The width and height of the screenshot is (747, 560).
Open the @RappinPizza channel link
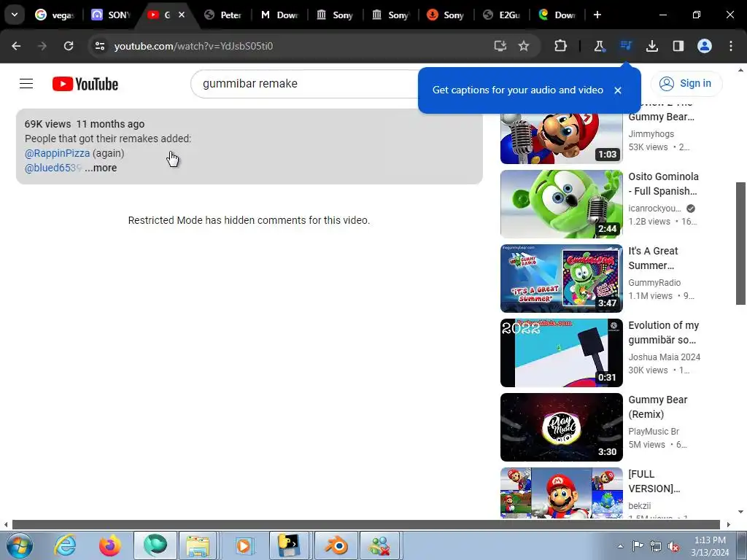click(57, 153)
